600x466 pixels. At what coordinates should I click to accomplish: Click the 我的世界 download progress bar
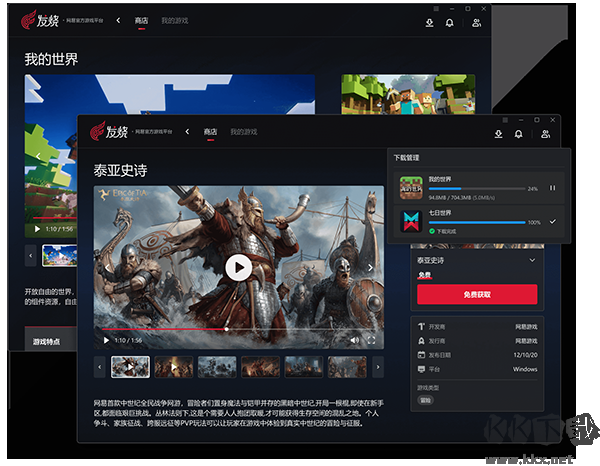pyautogui.click(x=477, y=189)
